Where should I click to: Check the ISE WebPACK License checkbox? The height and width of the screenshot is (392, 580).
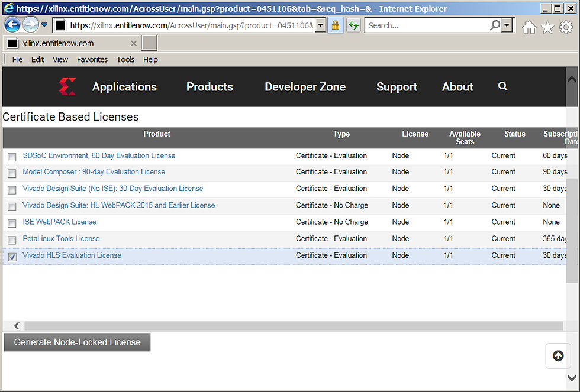12,223
